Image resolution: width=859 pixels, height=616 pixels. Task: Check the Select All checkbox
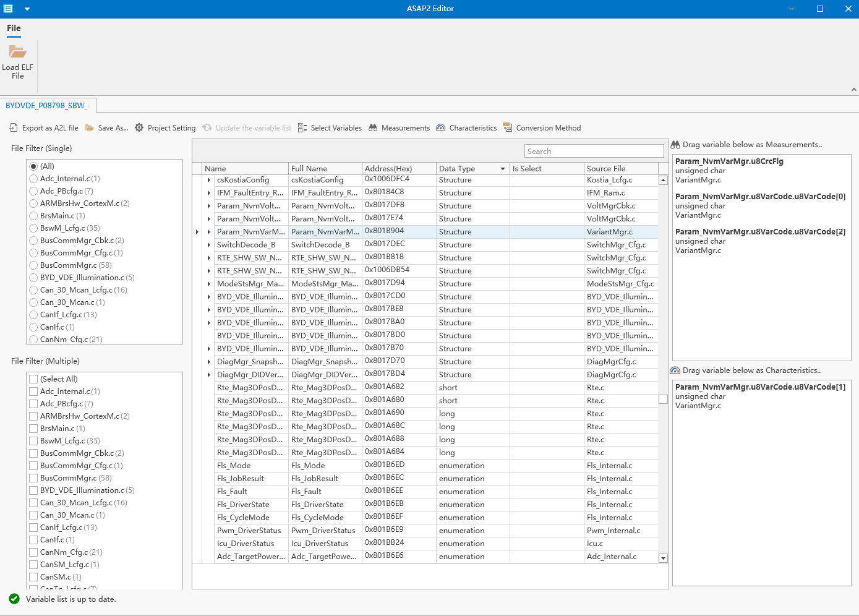pyautogui.click(x=34, y=379)
